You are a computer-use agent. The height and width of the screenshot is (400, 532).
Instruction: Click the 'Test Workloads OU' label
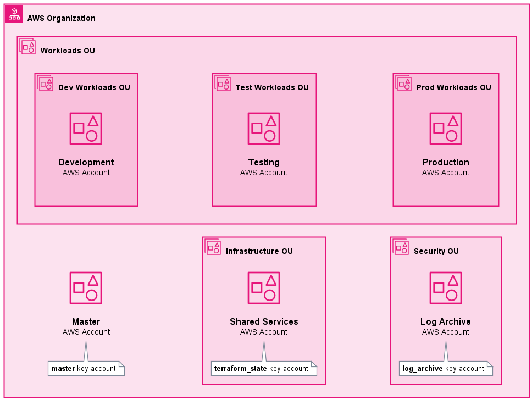[272, 87]
